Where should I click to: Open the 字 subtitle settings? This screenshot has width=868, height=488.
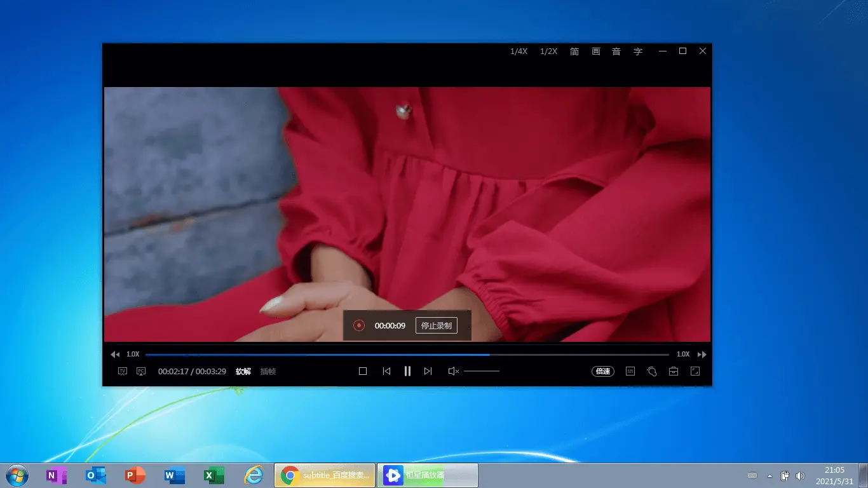pos(638,51)
